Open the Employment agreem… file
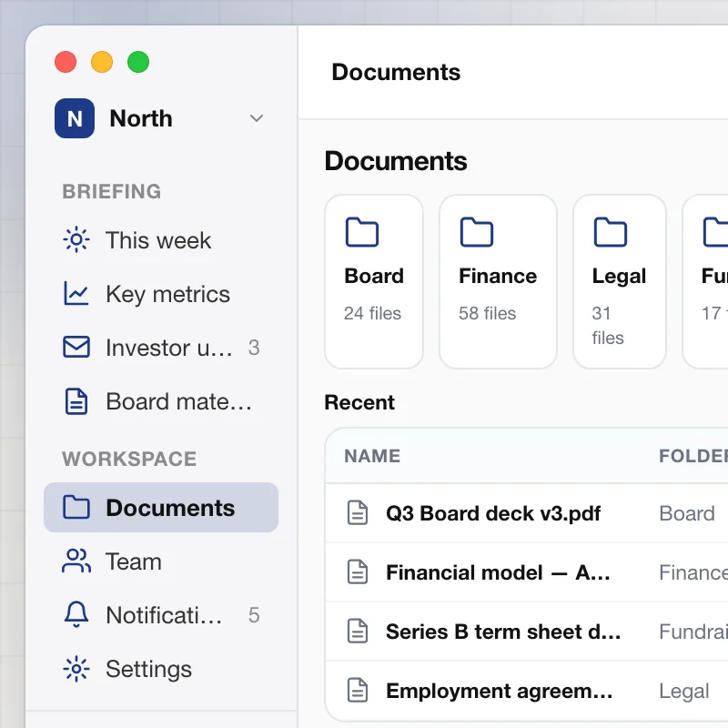This screenshot has height=728, width=728. click(499, 692)
